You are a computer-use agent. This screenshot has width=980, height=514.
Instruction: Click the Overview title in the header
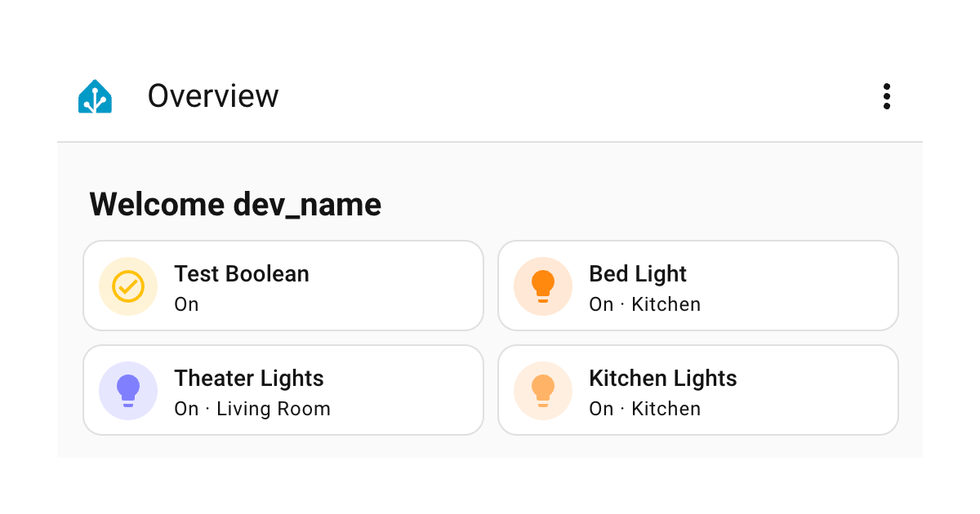213,96
